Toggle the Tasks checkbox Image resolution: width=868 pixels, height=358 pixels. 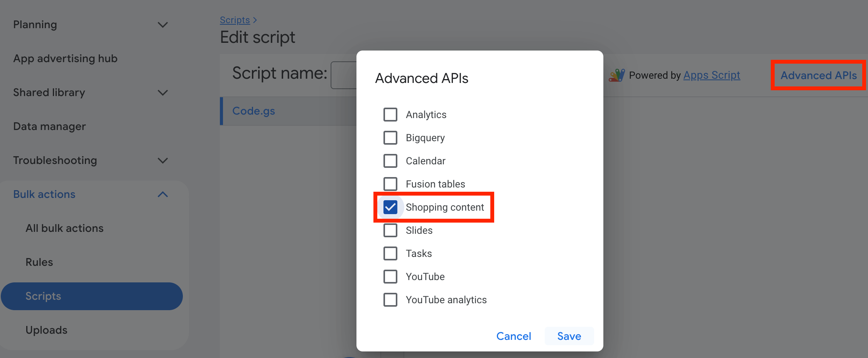pyautogui.click(x=390, y=253)
